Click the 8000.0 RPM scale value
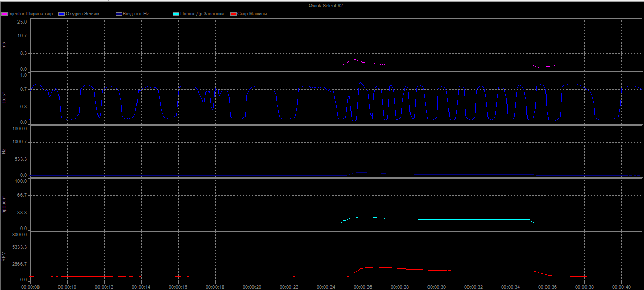The height and width of the screenshot is (290, 644). pos(19,235)
